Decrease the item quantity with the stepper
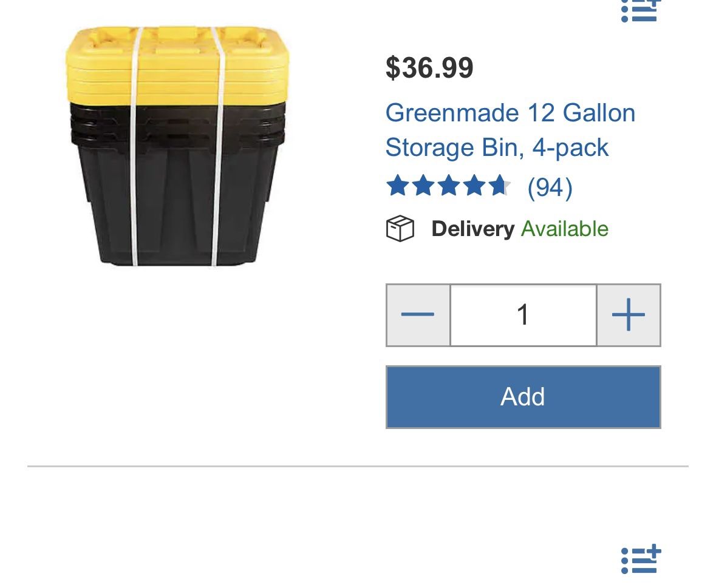 point(417,314)
